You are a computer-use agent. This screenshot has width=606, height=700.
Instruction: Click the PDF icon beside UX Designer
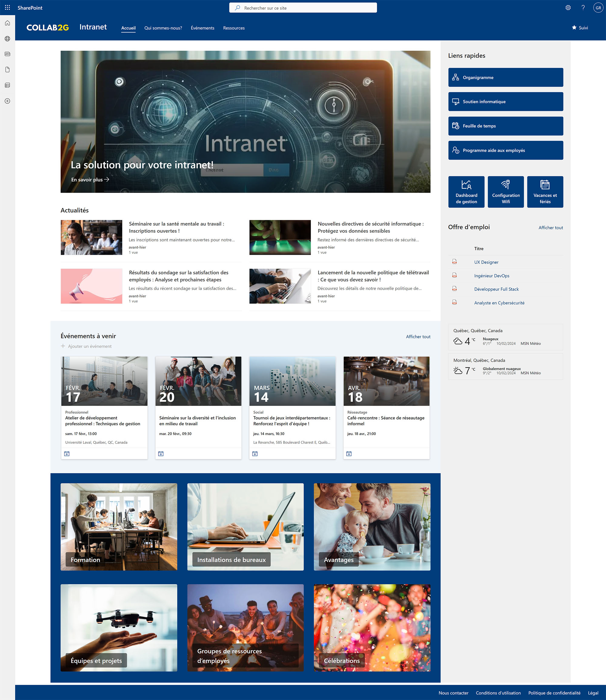(454, 262)
